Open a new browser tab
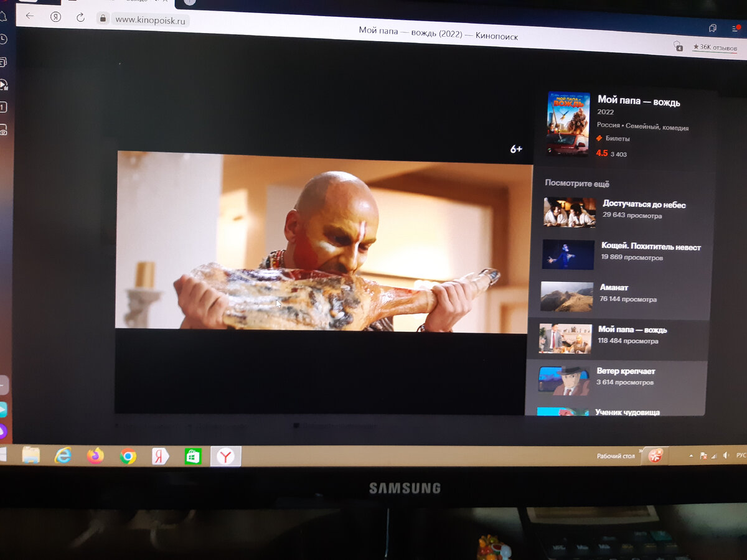747x560 pixels. [189, 2]
